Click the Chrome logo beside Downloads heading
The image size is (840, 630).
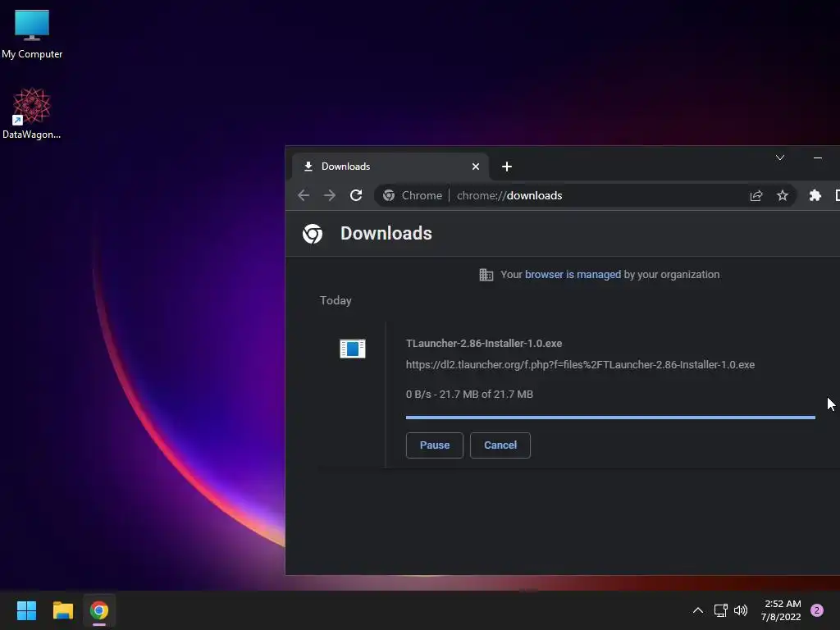(x=313, y=234)
